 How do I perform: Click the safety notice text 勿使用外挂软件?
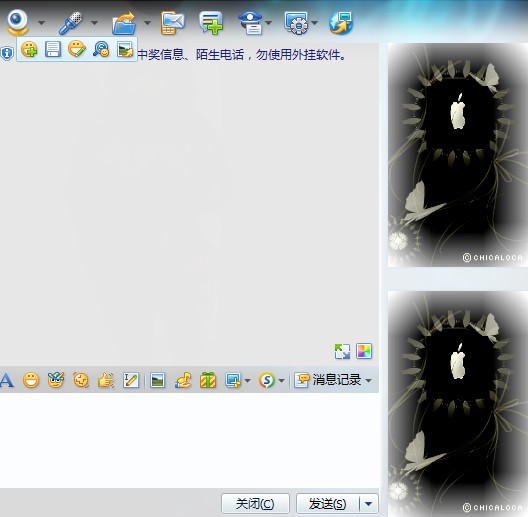[x=301, y=55]
